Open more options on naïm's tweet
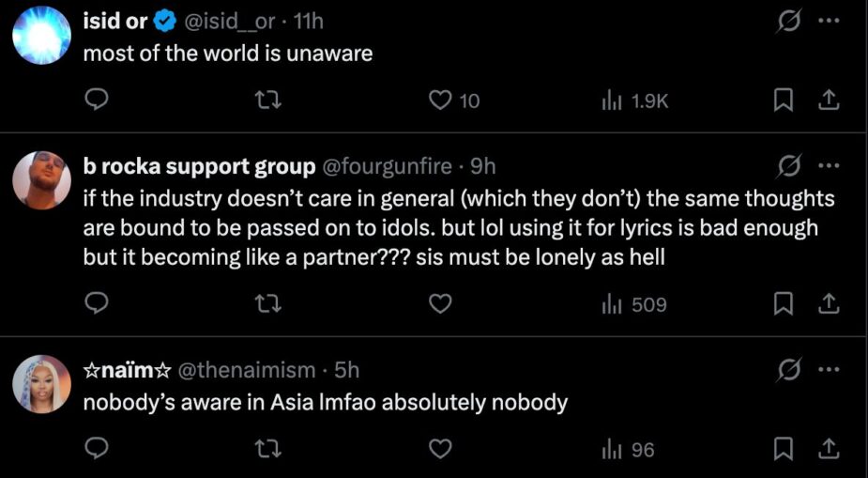 tap(825, 370)
